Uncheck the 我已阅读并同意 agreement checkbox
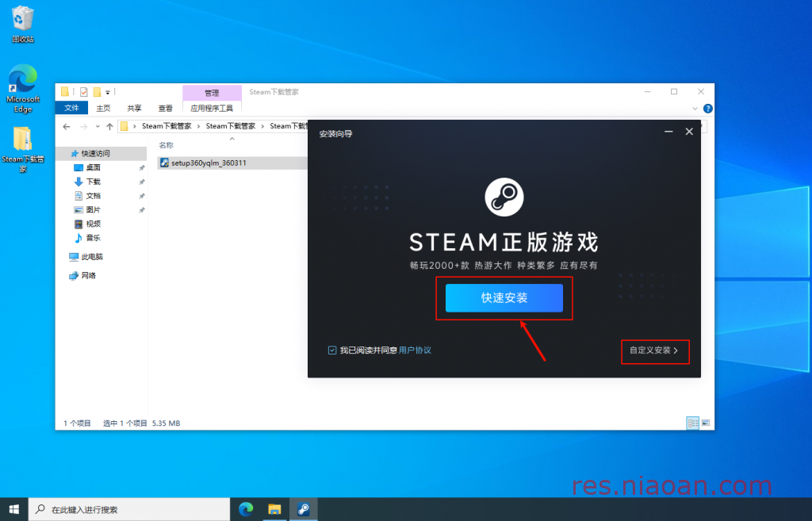The image size is (812, 521). click(x=332, y=351)
